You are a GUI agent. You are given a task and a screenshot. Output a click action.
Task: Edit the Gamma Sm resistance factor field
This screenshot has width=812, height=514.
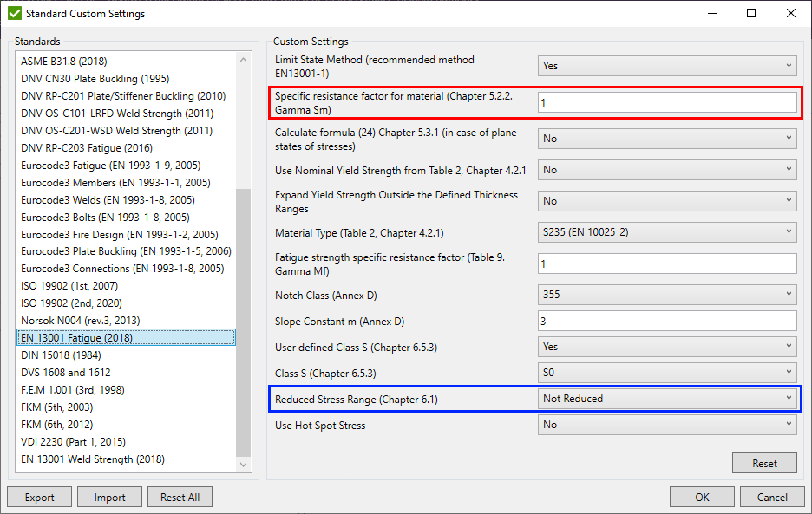(x=668, y=102)
